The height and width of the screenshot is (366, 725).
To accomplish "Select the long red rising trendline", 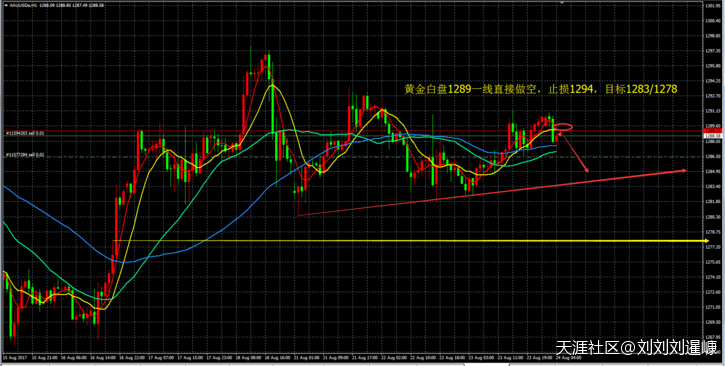I will click(x=492, y=192).
